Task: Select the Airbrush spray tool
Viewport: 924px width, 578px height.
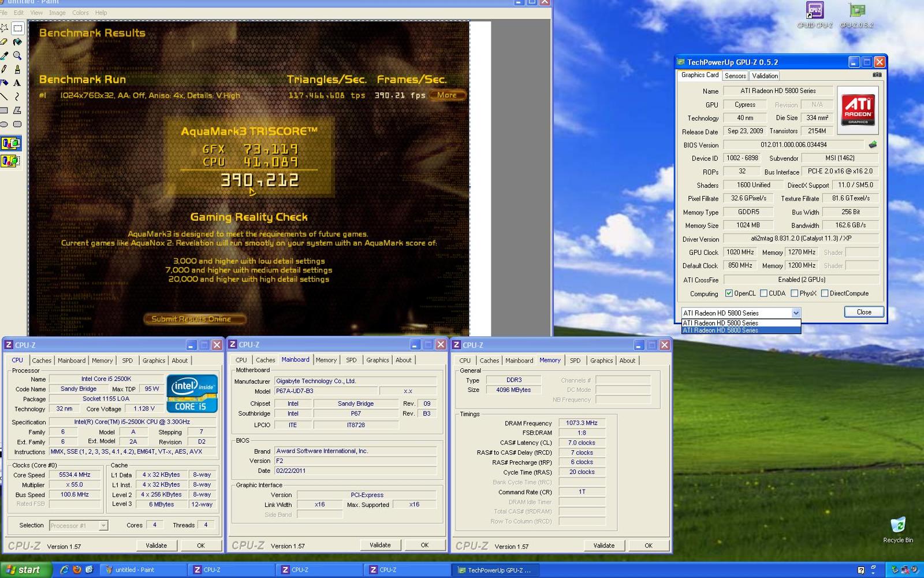Action: point(4,83)
